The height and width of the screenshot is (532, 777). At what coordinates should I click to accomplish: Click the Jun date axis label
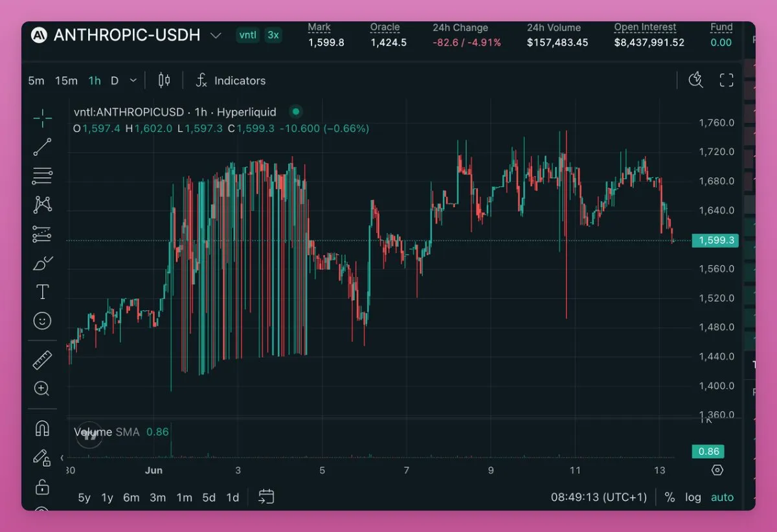153,471
